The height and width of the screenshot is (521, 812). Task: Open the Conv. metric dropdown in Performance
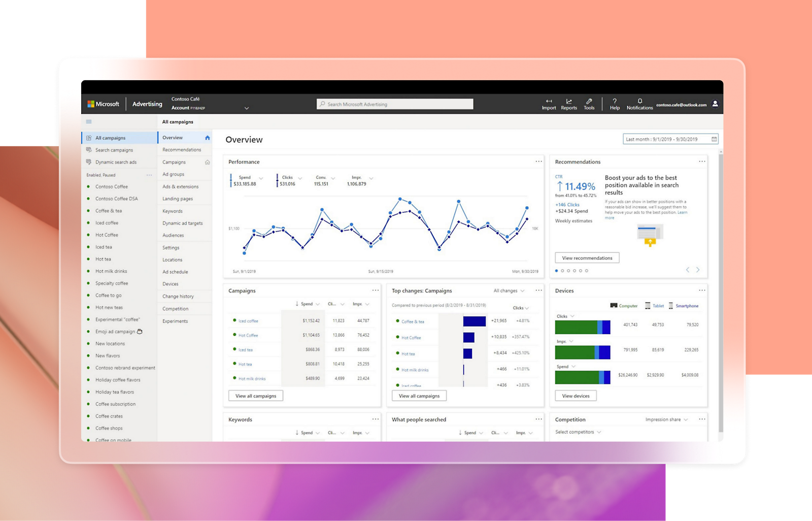click(333, 178)
